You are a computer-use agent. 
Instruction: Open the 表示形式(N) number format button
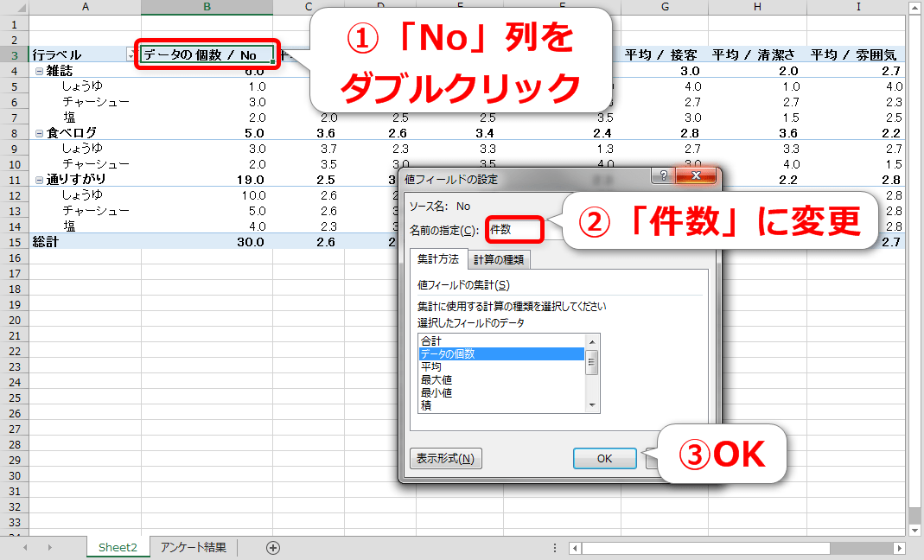(x=445, y=459)
